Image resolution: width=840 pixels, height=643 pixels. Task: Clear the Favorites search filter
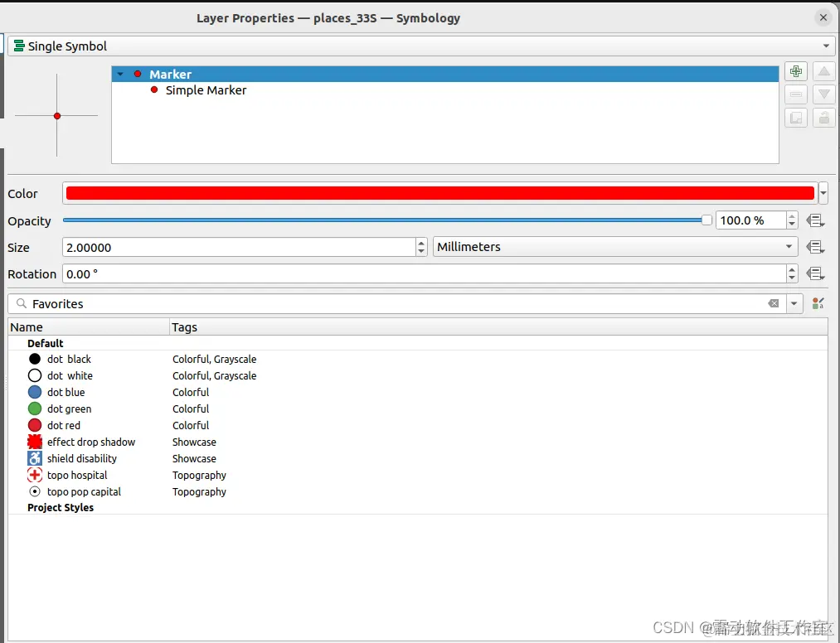(774, 303)
